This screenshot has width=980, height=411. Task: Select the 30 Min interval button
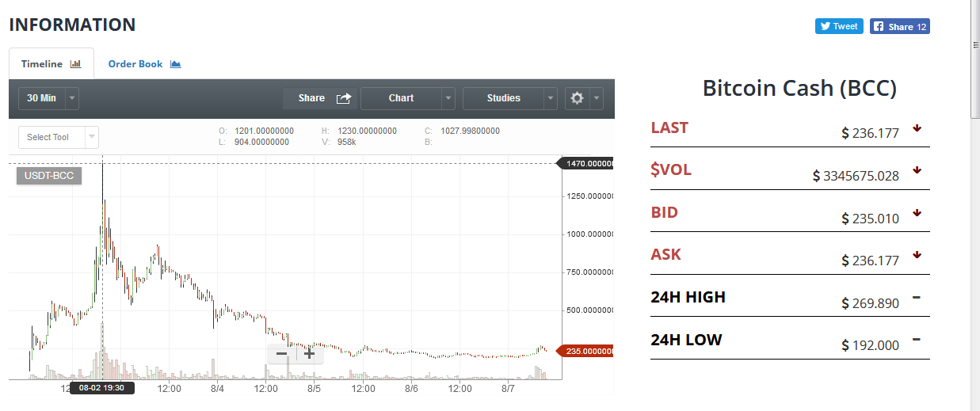click(41, 98)
